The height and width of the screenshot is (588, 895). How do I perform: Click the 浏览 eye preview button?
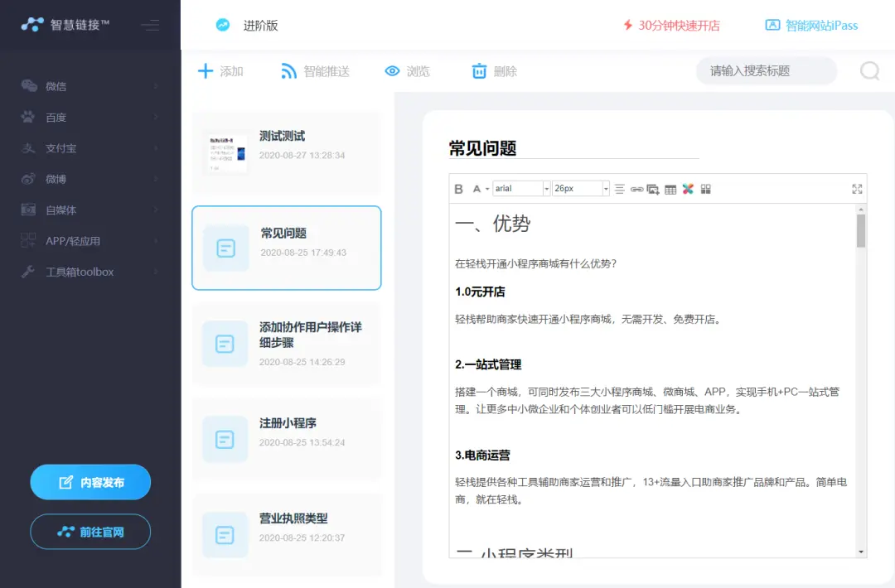click(x=407, y=71)
